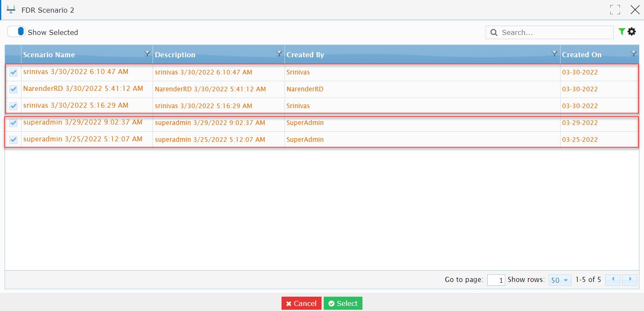
Task: Click the Go to page number field
Action: 496,280
